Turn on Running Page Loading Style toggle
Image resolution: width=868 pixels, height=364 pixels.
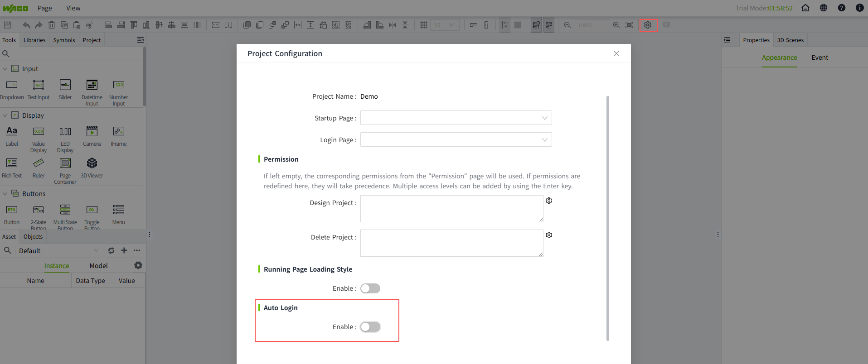click(x=370, y=288)
